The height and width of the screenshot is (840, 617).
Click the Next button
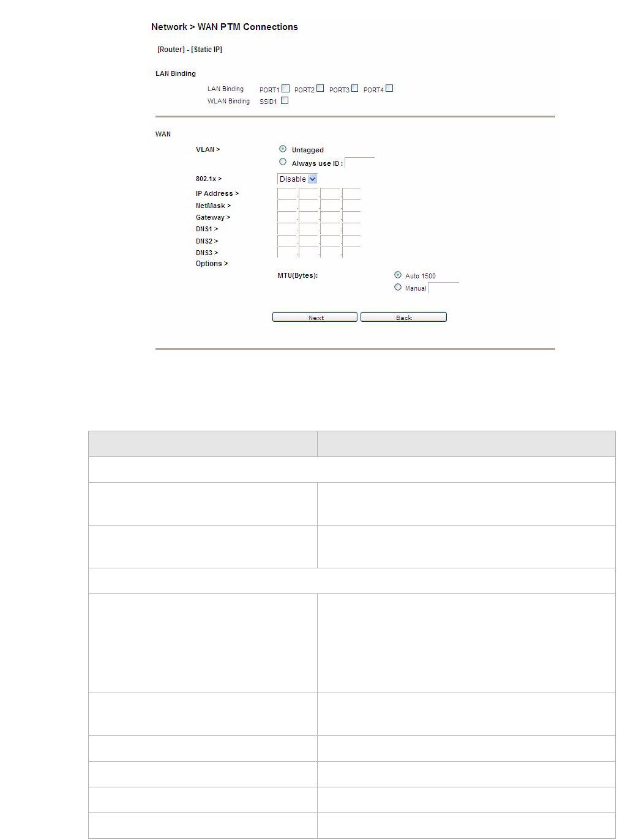tap(315, 317)
